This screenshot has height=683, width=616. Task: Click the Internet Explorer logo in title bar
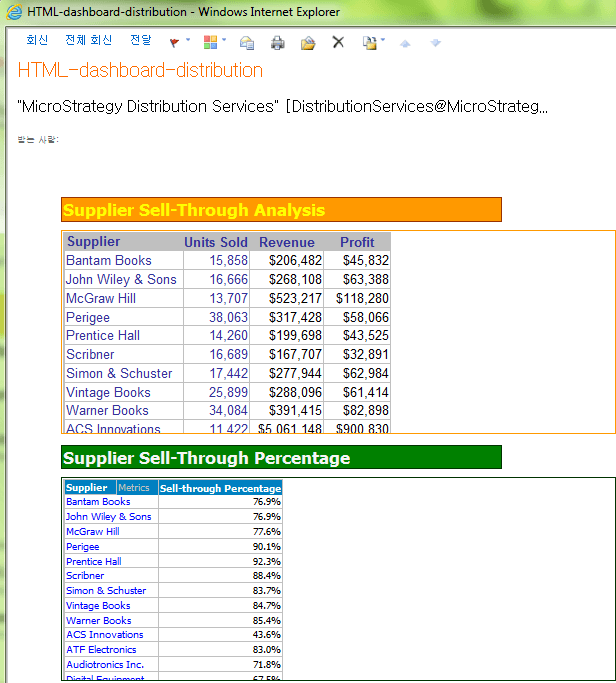coord(14,12)
